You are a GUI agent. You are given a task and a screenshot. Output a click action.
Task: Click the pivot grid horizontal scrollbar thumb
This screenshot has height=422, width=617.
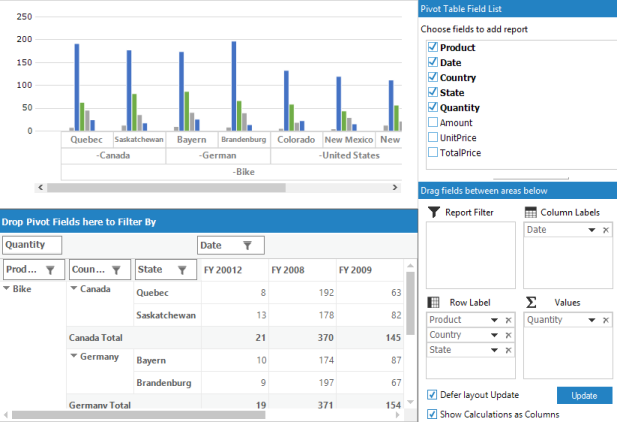[x=139, y=415]
